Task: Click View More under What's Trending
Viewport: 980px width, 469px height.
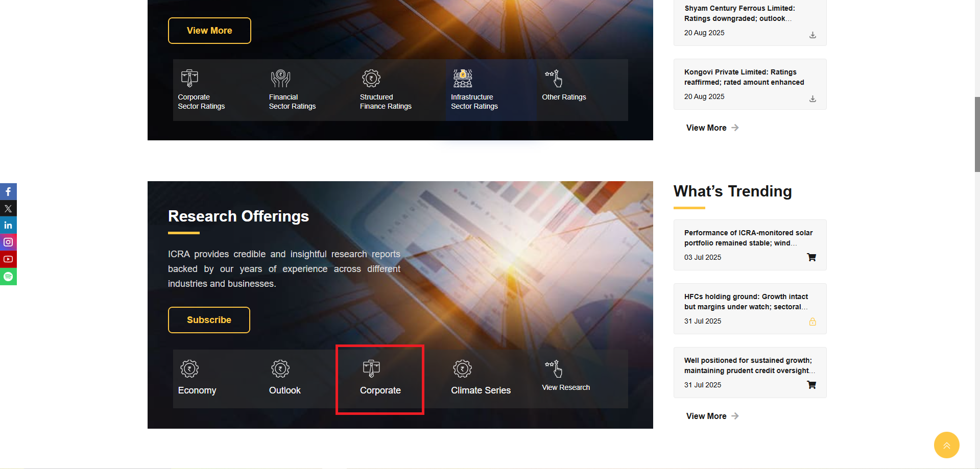Action: click(712, 416)
